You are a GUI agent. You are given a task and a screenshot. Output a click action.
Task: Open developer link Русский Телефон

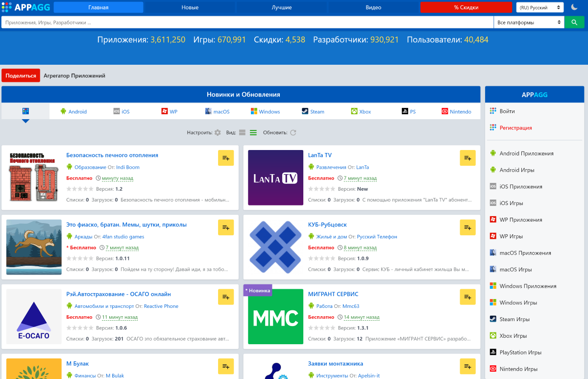coord(377,237)
